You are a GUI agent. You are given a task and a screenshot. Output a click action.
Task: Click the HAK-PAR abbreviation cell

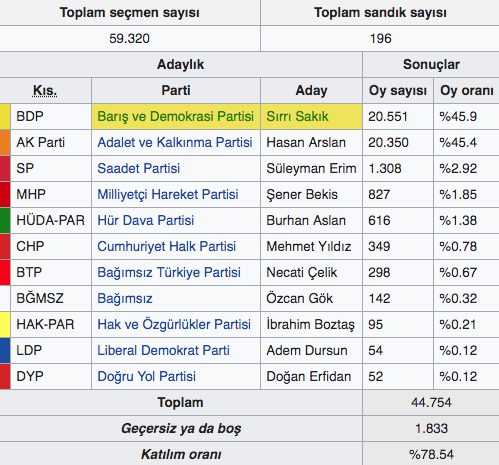point(51,324)
